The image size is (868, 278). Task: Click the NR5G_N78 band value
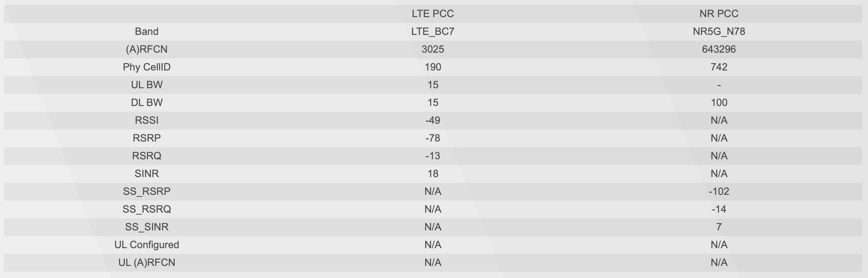719,32
